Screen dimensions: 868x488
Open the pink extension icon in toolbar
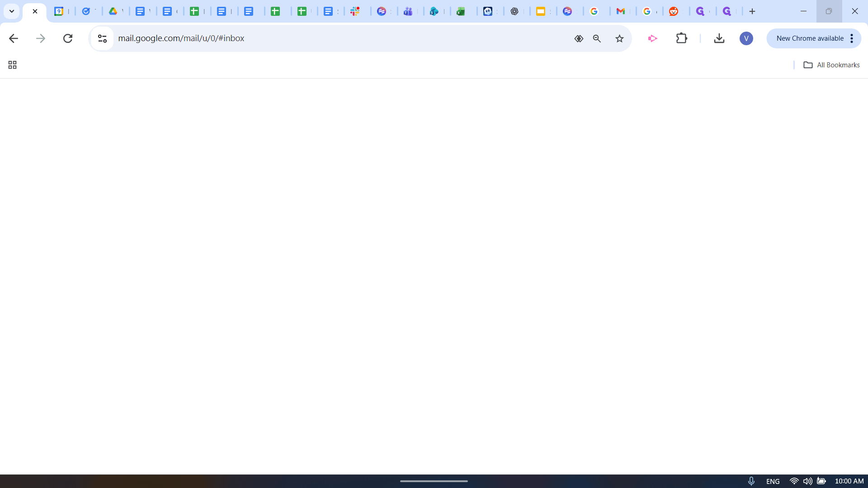[x=652, y=38]
